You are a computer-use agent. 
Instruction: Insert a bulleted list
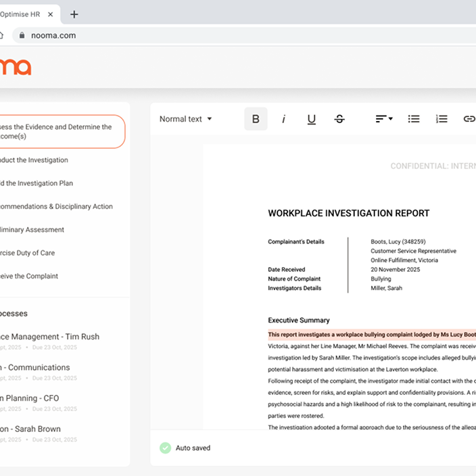[414, 119]
